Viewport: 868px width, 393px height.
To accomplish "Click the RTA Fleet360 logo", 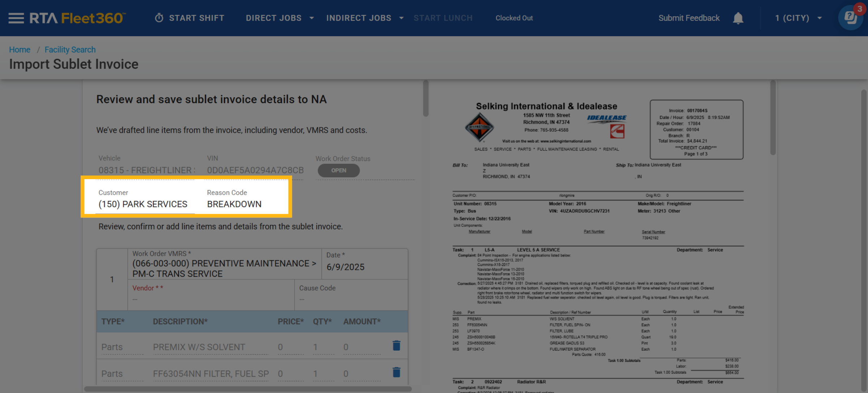I will [77, 18].
